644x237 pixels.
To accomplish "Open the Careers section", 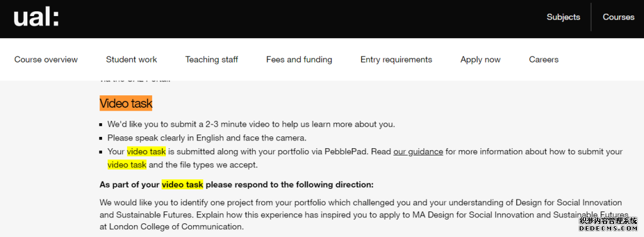I will point(544,60).
